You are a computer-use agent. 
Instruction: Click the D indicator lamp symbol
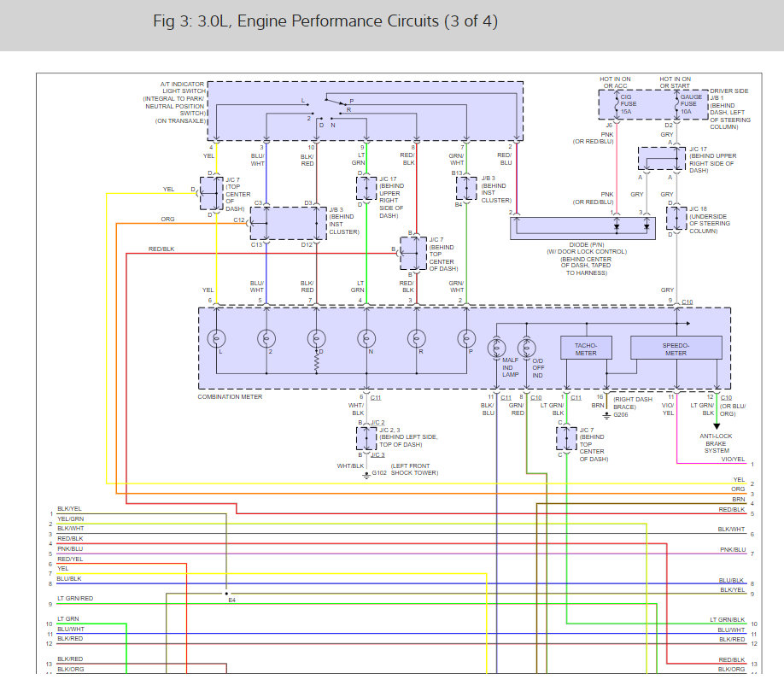(317, 339)
